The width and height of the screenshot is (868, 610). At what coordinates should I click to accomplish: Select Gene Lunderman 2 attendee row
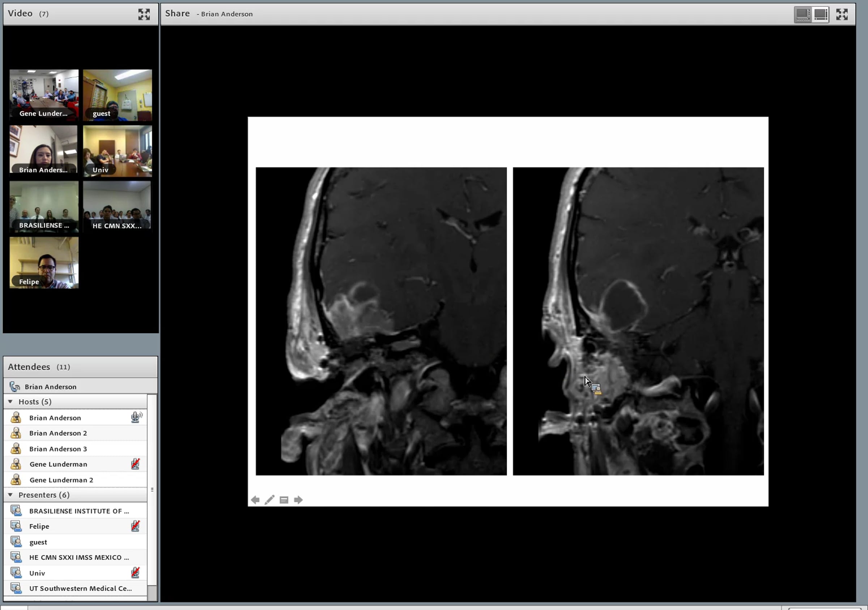pos(75,480)
